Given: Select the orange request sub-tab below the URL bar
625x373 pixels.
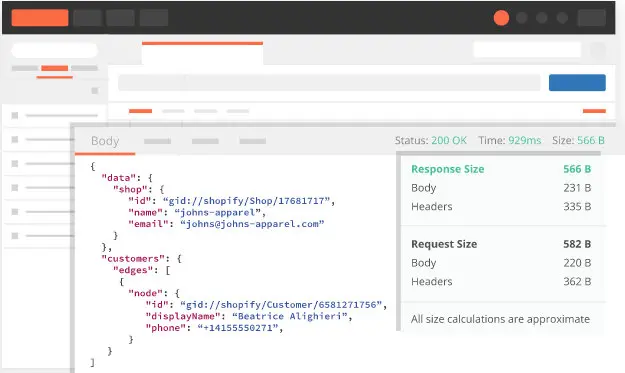Looking at the screenshot, I should click(140, 111).
